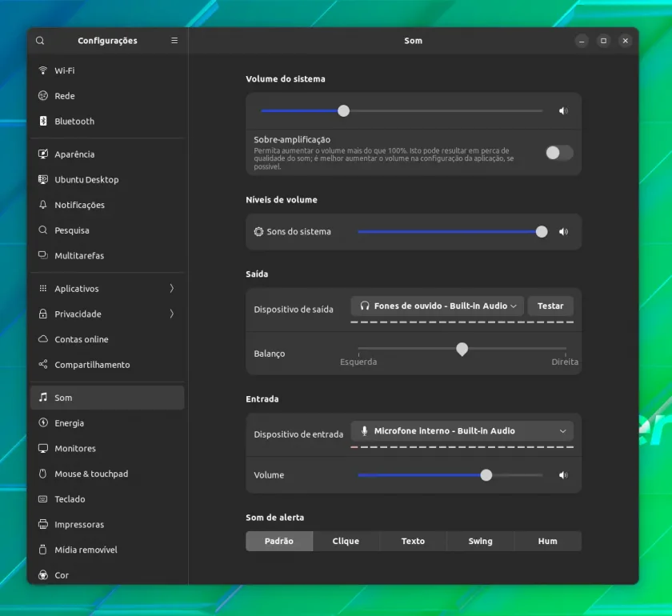672x616 pixels.
Task: Select the Texto alert sound
Action: click(x=413, y=541)
